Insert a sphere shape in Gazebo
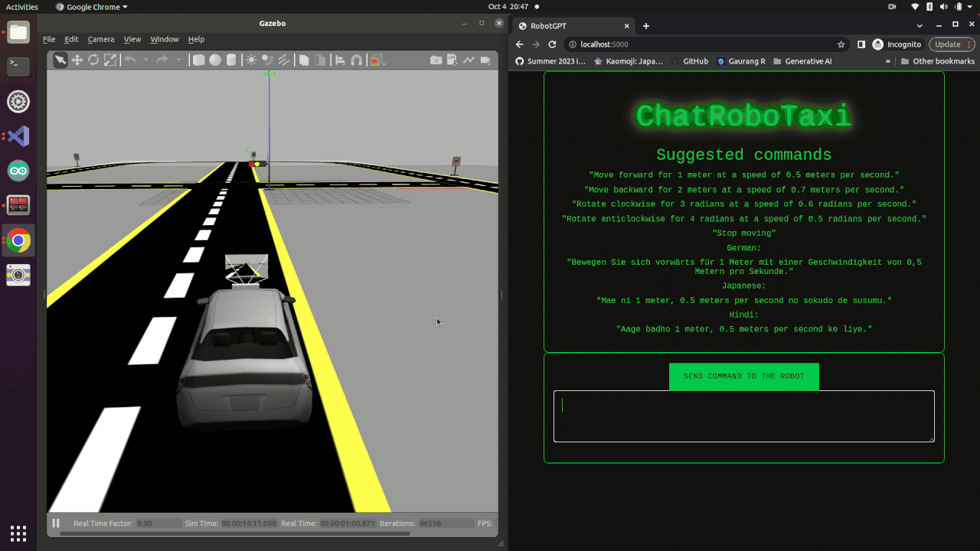 pos(215,60)
